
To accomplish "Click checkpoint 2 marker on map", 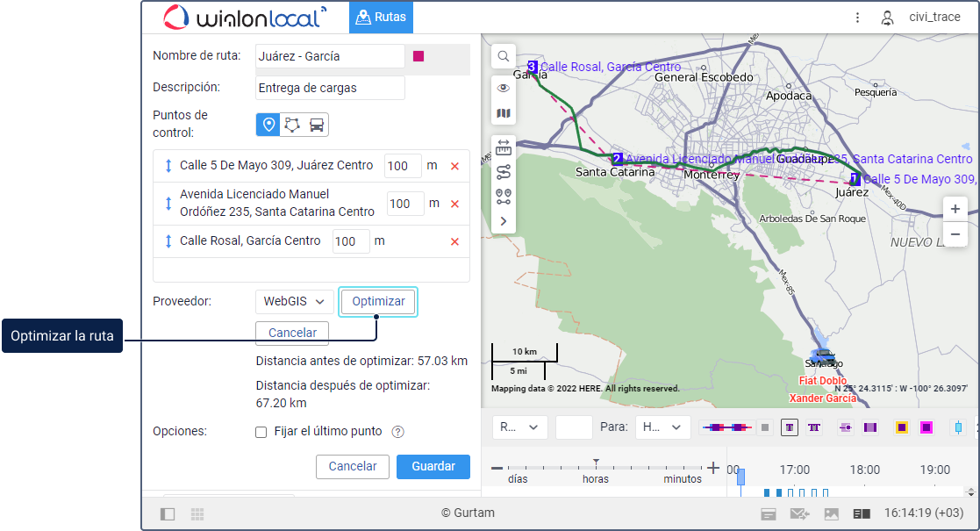I will click(617, 159).
